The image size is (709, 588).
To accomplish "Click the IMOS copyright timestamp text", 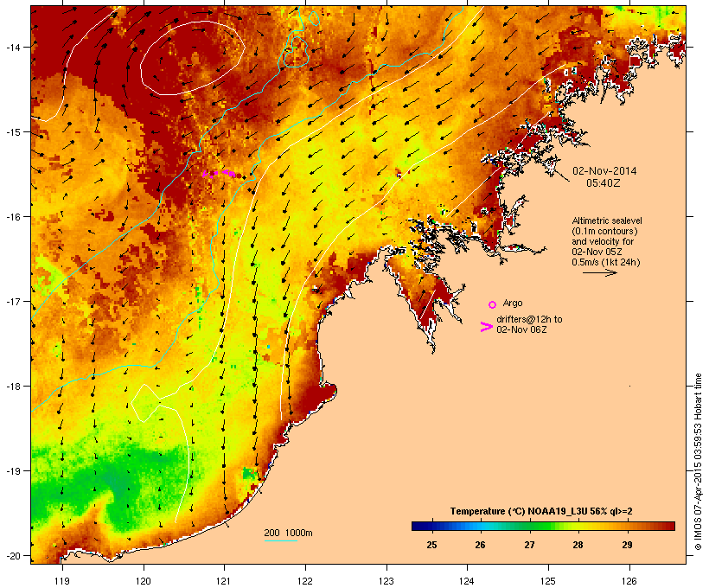I will click(x=698, y=462).
